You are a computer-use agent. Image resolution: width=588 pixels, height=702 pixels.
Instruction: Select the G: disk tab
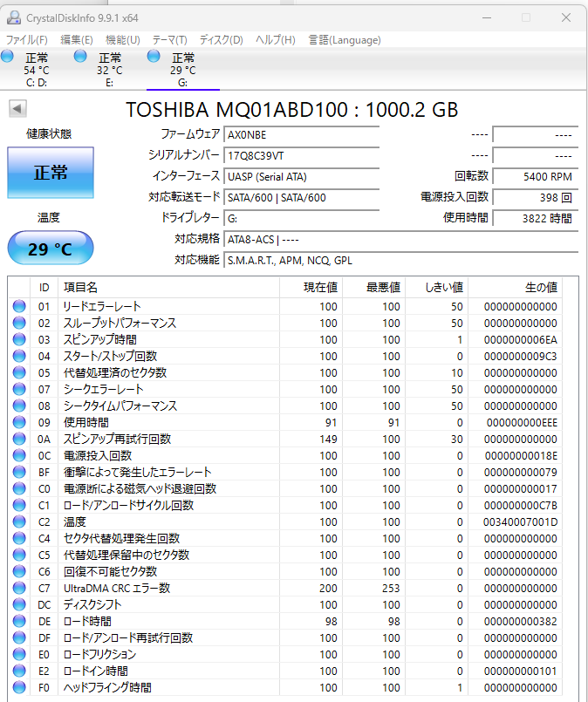[x=182, y=70]
